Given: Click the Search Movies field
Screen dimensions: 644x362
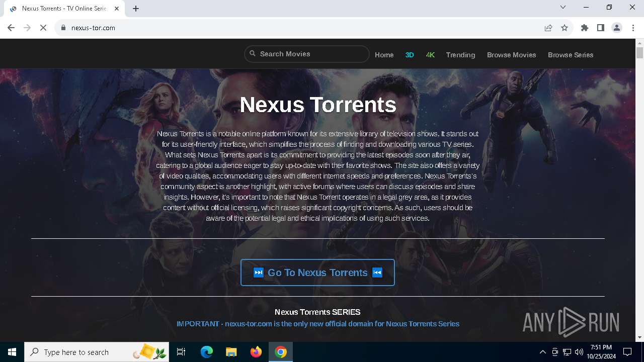Looking at the screenshot, I should [307, 54].
